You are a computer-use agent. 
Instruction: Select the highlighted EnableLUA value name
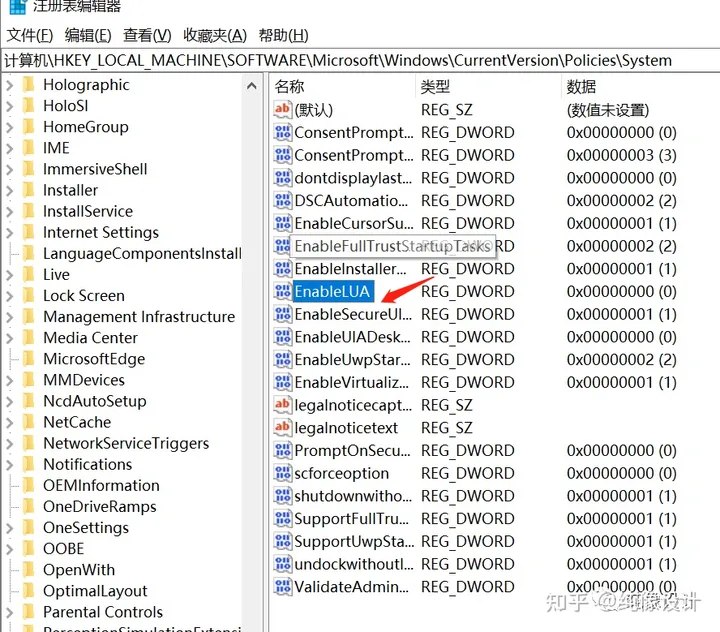pos(333,291)
